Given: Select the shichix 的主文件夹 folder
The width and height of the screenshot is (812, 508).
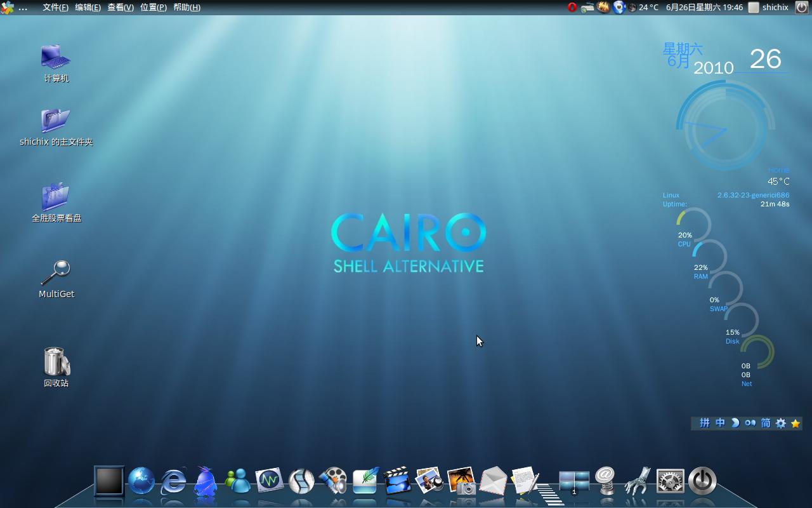Looking at the screenshot, I should click(x=56, y=127).
